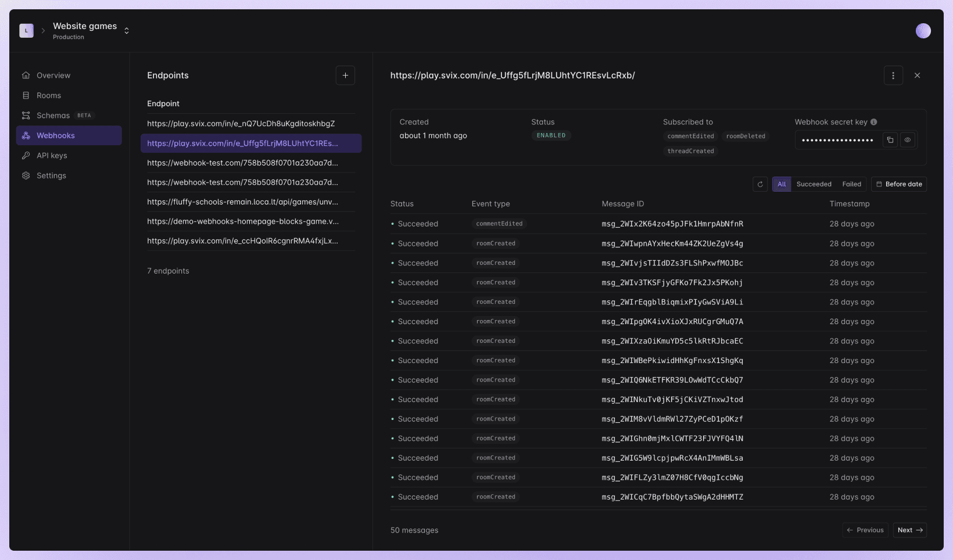The image size is (953, 560).
Task: Click the Previous pagination button
Action: tap(865, 530)
